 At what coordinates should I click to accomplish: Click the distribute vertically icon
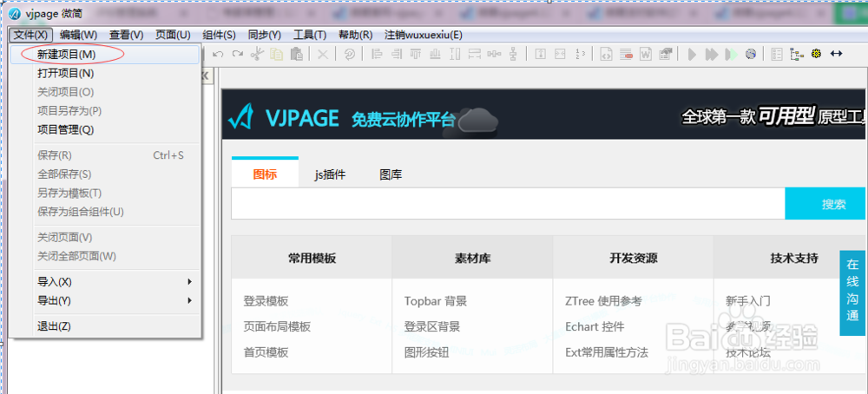click(x=513, y=54)
